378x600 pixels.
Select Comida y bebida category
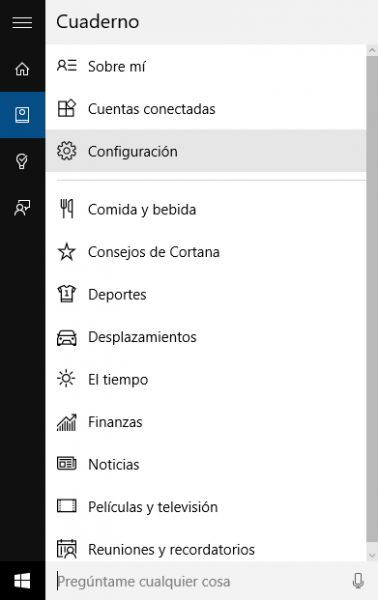click(x=206, y=209)
